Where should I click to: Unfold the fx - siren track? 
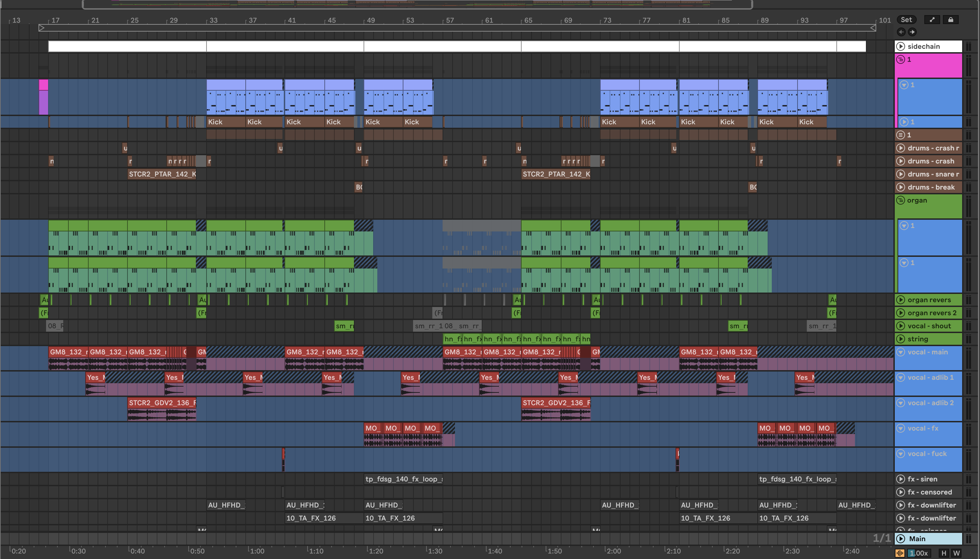901,479
